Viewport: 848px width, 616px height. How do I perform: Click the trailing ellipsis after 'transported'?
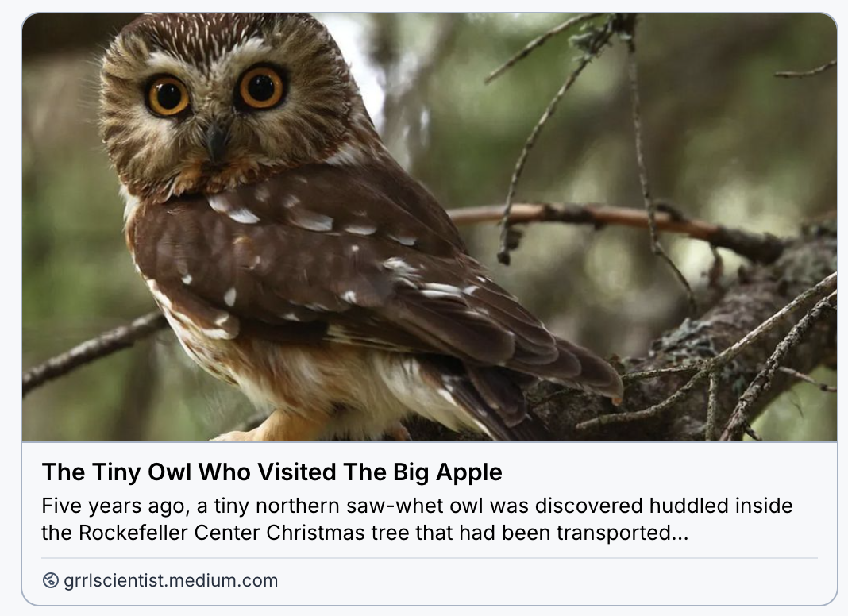[680, 533]
